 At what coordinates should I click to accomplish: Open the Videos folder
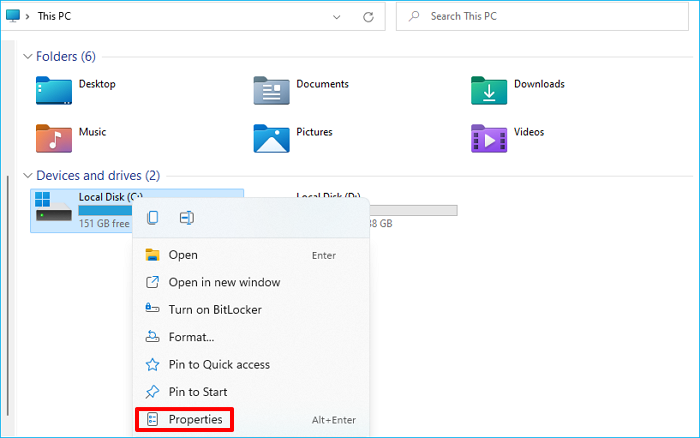point(490,137)
